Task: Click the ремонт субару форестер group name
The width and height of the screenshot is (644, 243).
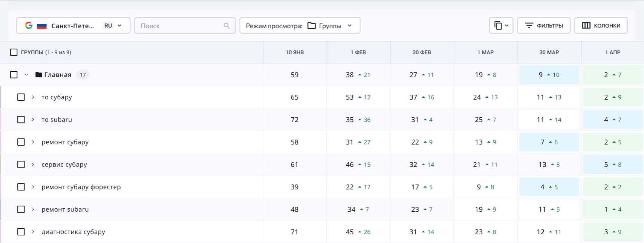Action: (81, 187)
